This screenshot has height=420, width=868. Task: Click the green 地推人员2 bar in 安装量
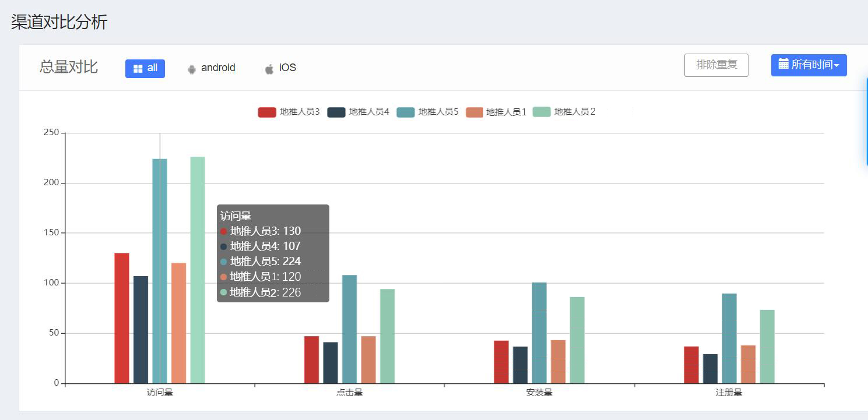point(577,340)
